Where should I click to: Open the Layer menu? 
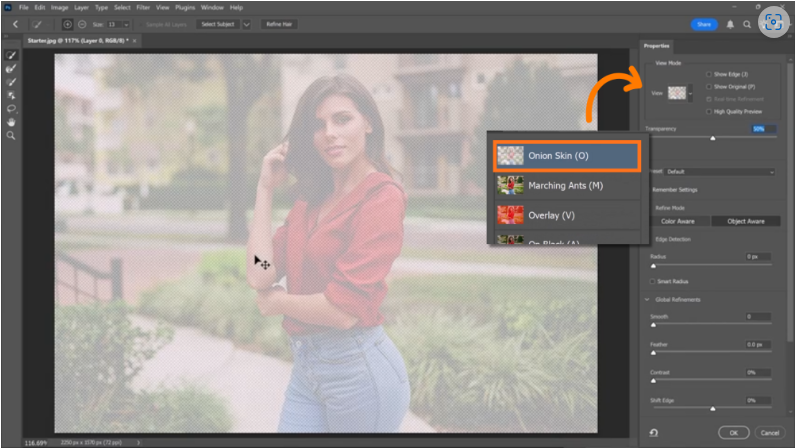(x=82, y=8)
